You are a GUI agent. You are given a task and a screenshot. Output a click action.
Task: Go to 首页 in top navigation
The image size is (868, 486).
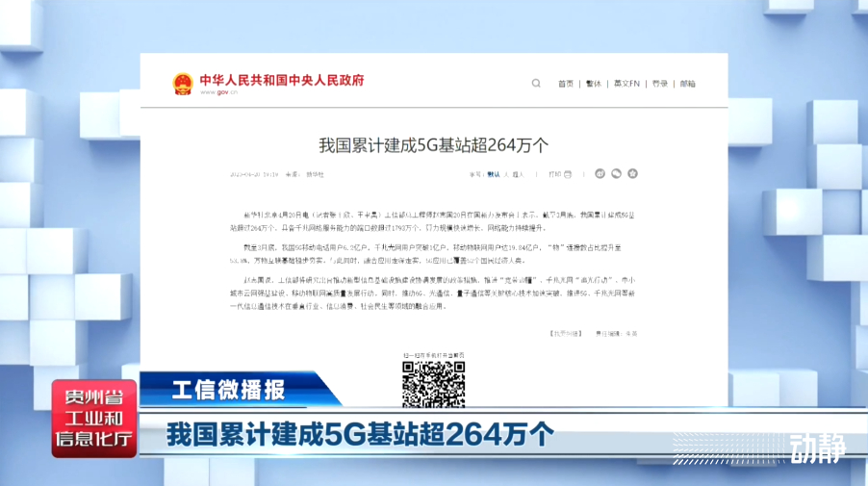(x=565, y=84)
